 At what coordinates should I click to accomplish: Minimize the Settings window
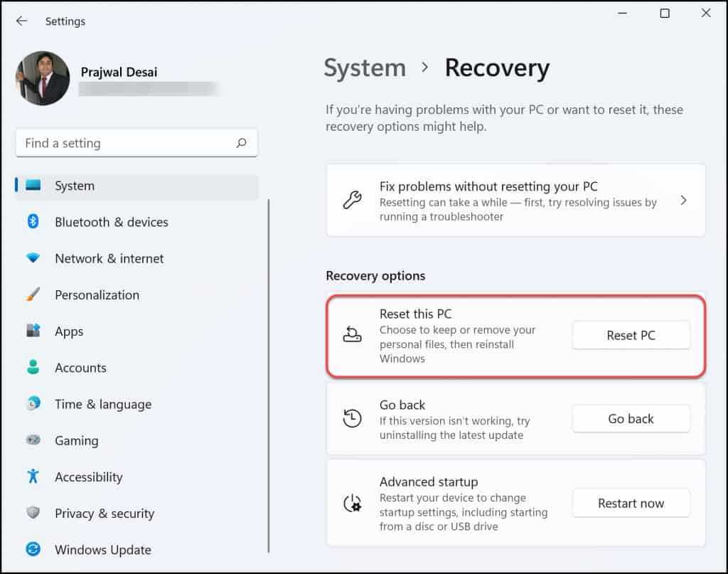[x=623, y=13]
